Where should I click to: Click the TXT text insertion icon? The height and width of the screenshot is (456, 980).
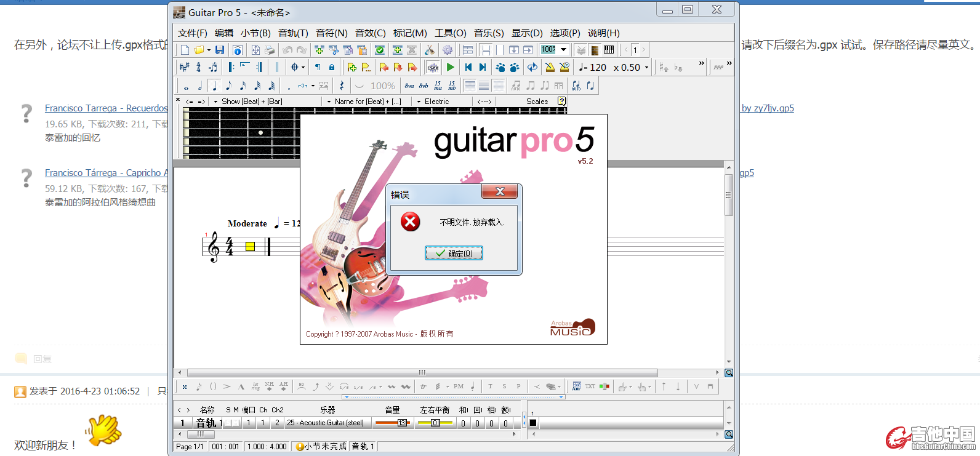click(590, 386)
